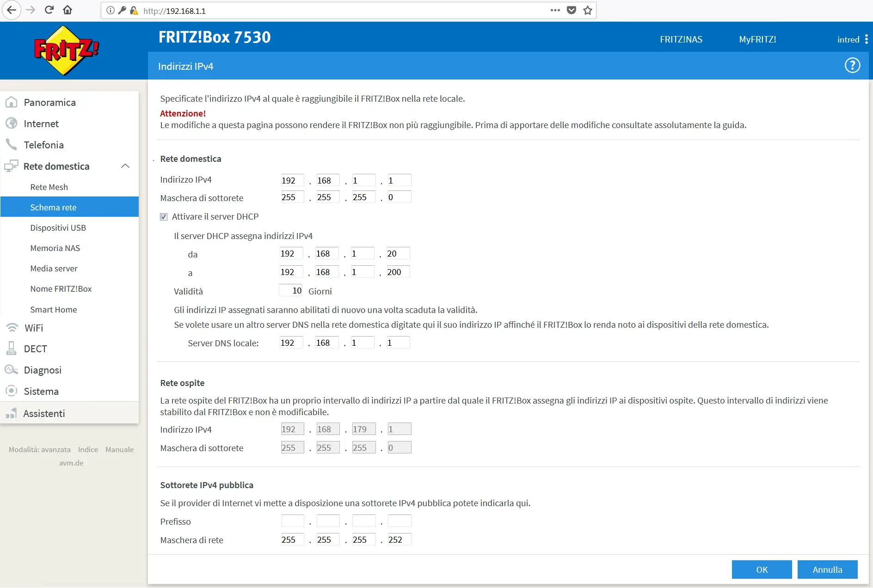Edit last octet of Rete domestica Indirizzo IPv4
The height and width of the screenshot is (588, 873).
pyautogui.click(x=400, y=180)
